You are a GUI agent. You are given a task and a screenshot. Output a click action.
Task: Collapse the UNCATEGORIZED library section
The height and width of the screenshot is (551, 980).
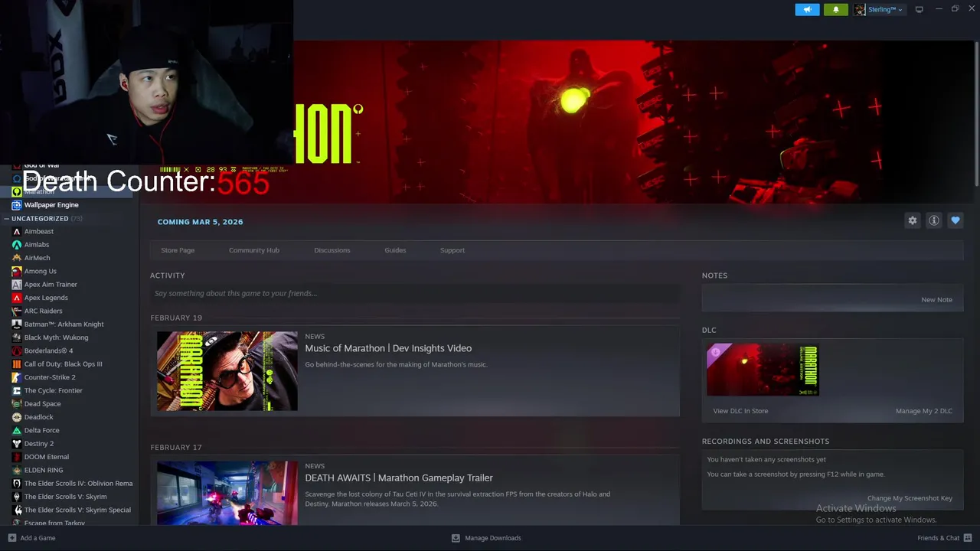click(7, 219)
